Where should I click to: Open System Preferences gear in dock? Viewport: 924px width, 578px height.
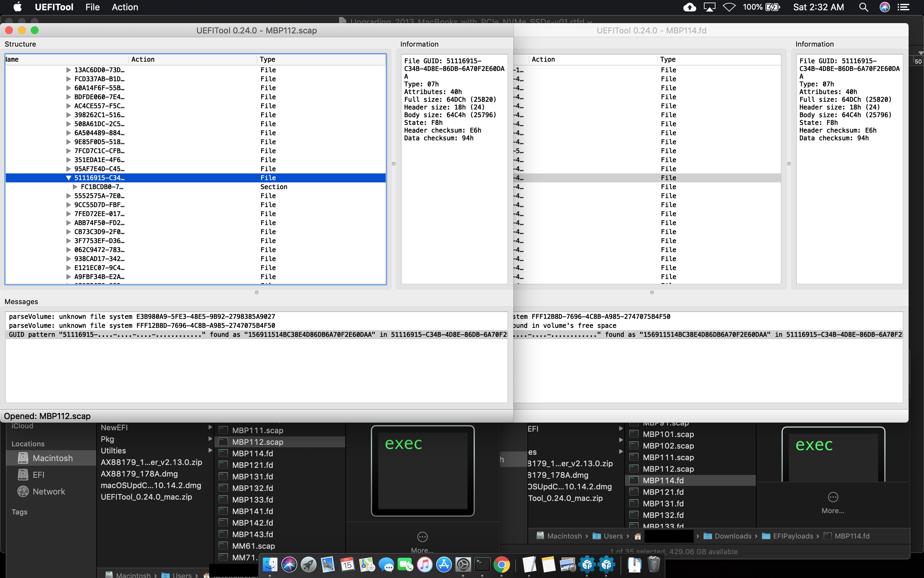click(x=463, y=564)
